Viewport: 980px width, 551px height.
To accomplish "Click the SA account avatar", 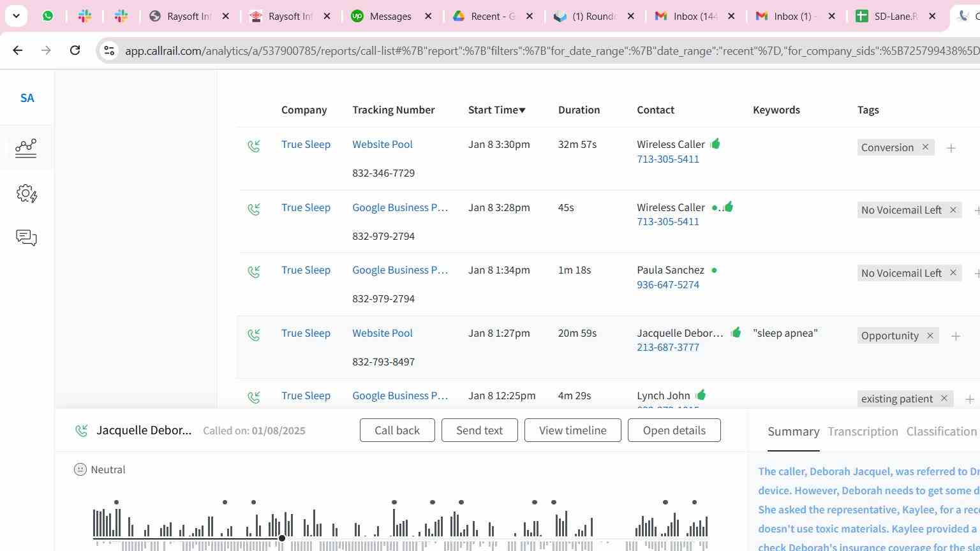I will click(27, 98).
